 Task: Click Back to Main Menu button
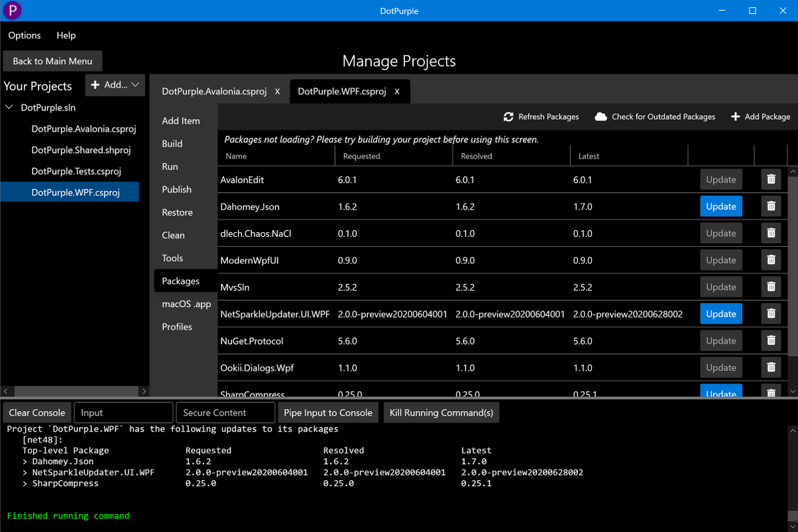[x=53, y=61]
